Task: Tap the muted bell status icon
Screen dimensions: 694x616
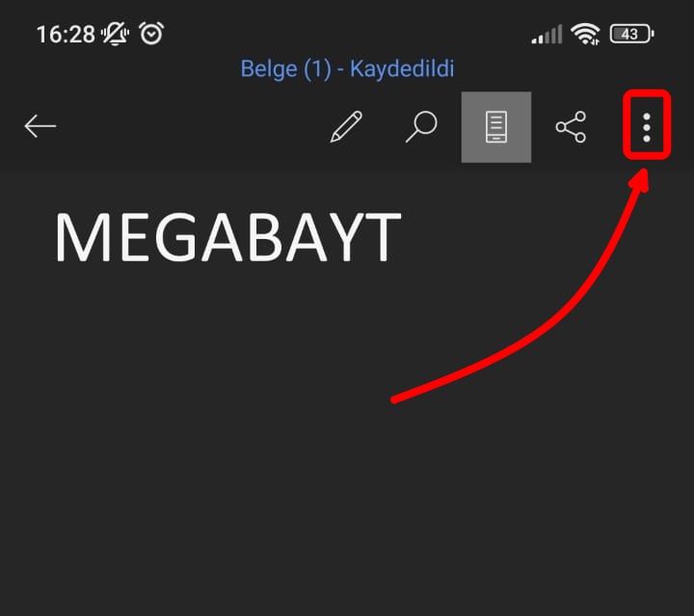Action: pos(115,34)
